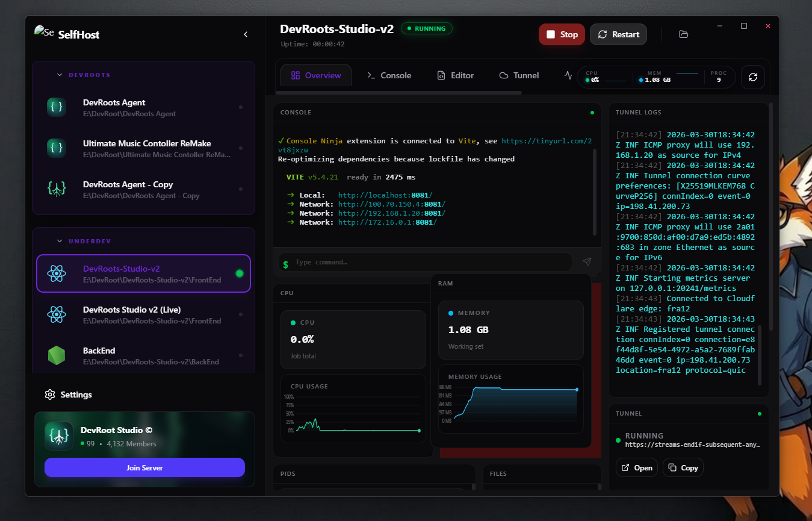This screenshot has width=812, height=521.
Task: Click the CPU Usage chart
Action: [353, 409]
